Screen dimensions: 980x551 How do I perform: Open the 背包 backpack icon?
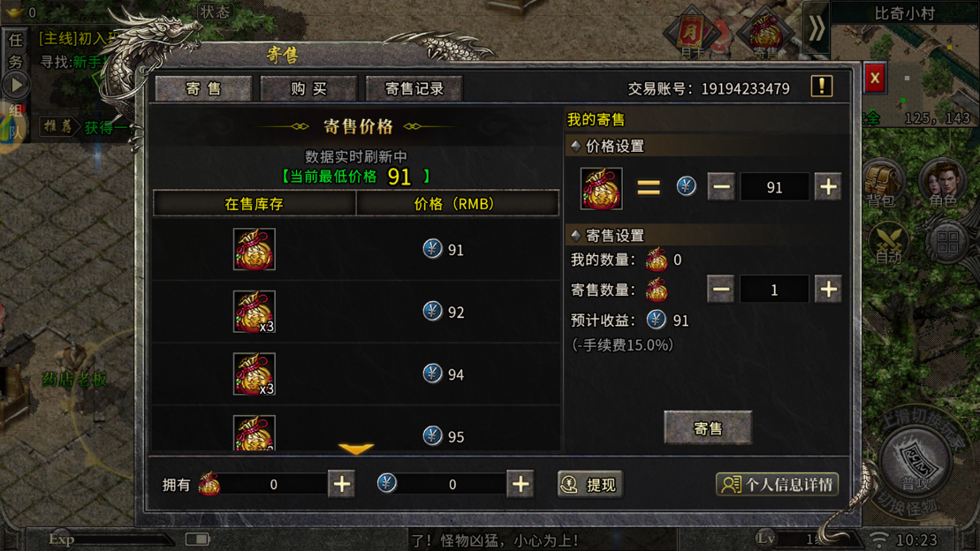pos(882,181)
